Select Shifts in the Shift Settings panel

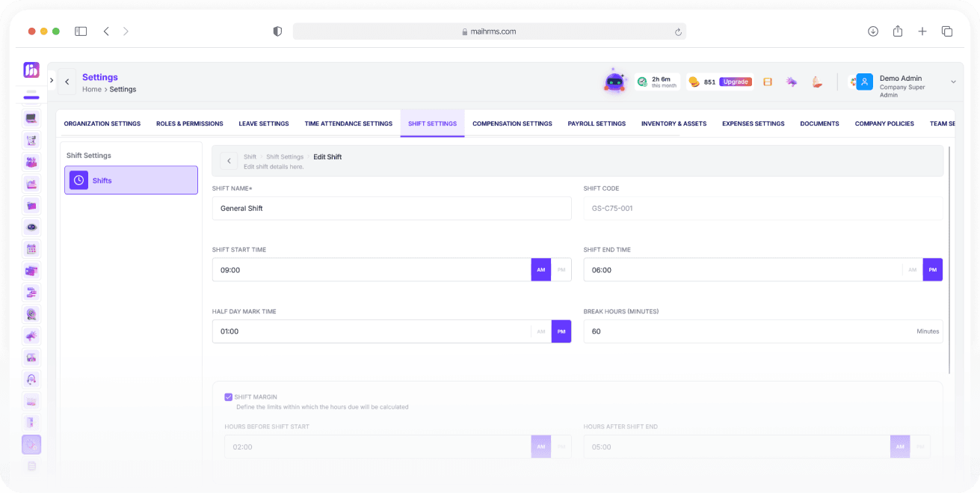pyautogui.click(x=131, y=180)
